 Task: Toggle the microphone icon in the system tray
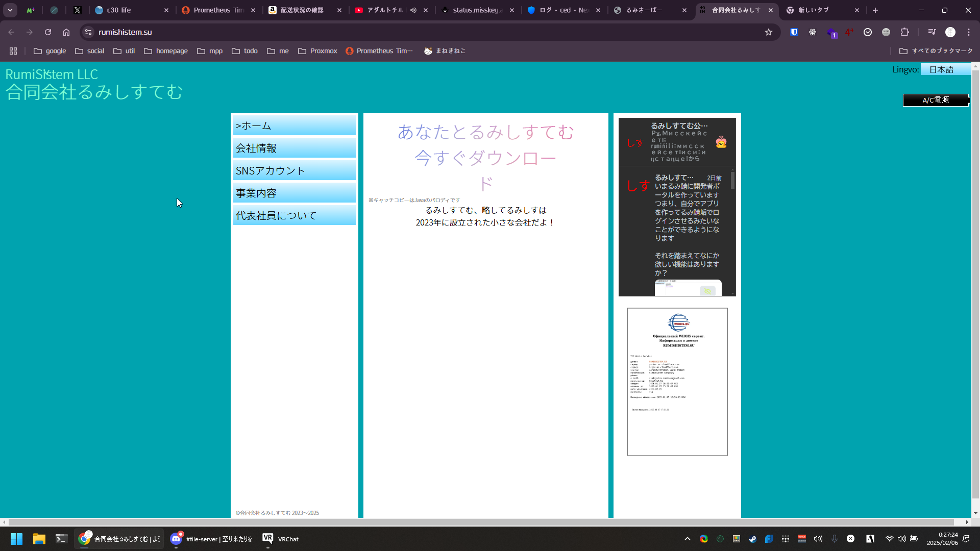pyautogui.click(x=835, y=539)
